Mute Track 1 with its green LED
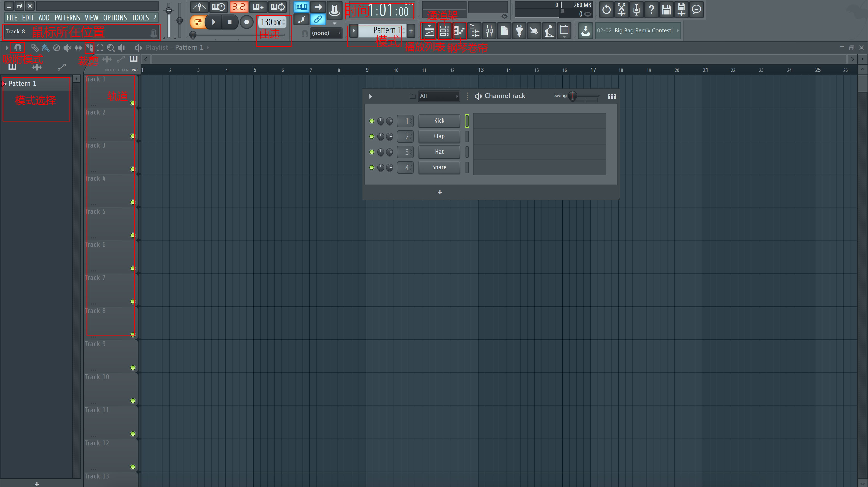868x487 pixels. tap(133, 103)
